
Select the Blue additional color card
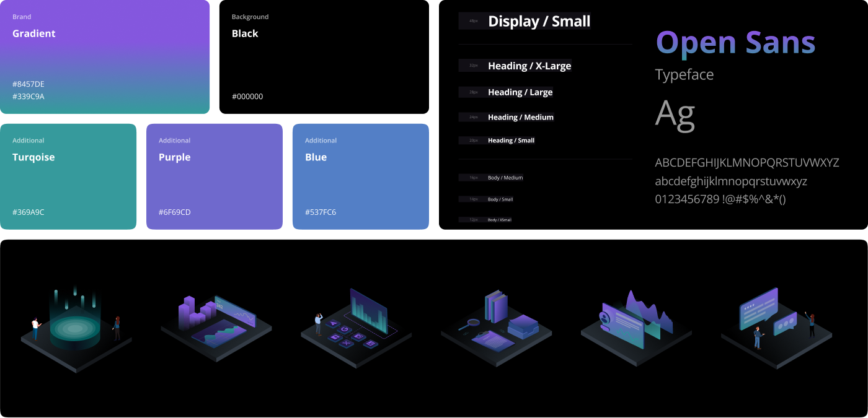coord(361,176)
